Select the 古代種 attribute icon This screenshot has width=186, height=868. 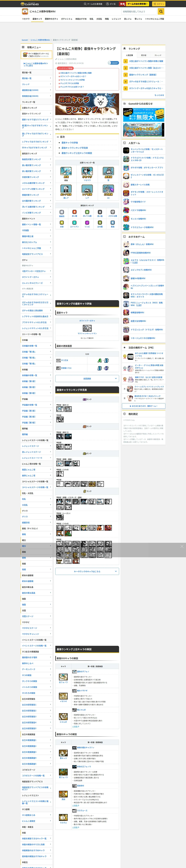[100, 223]
